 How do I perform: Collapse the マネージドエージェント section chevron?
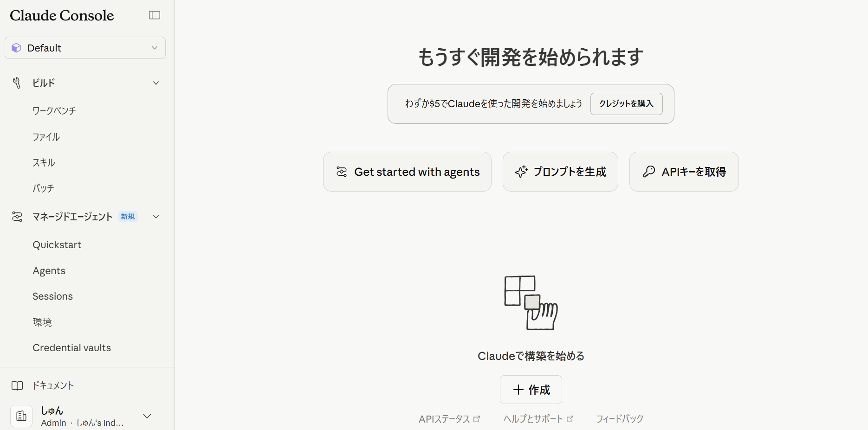tap(156, 217)
